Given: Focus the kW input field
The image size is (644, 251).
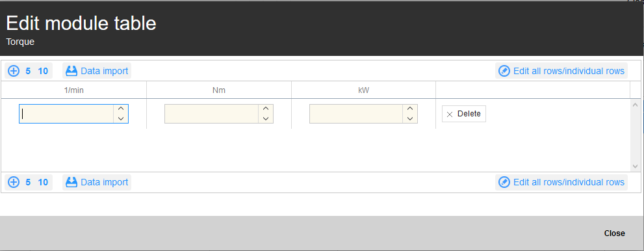Looking at the screenshot, I should tap(356, 114).
